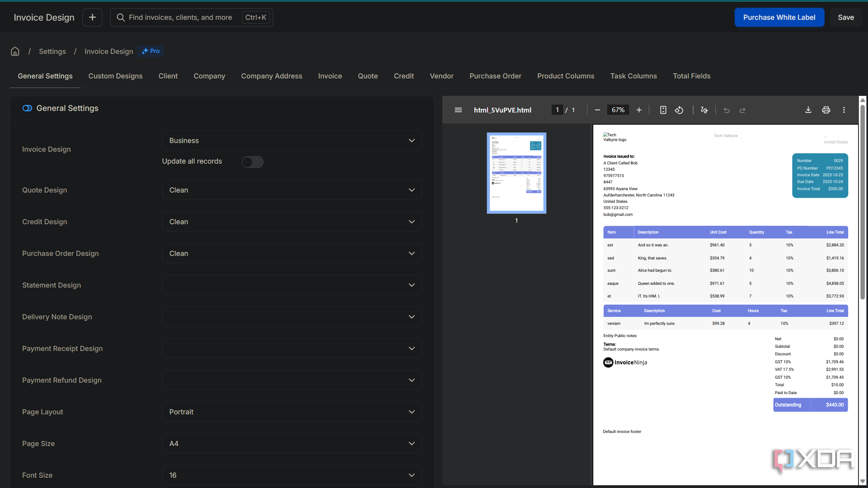Switch to the Company Address tab
The width and height of the screenshot is (868, 488).
tap(271, 76)
